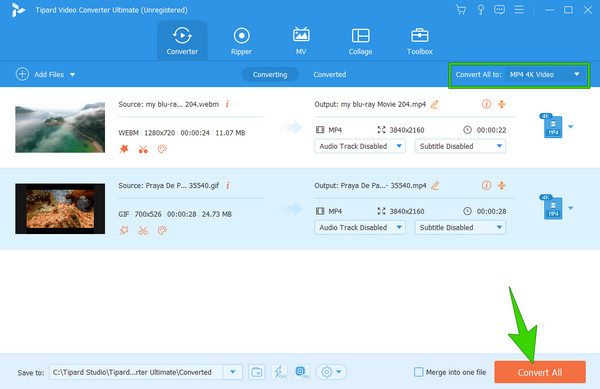This screenshot has height=389, width=600.
Task: Click the Convert All button
Action: 540,372
